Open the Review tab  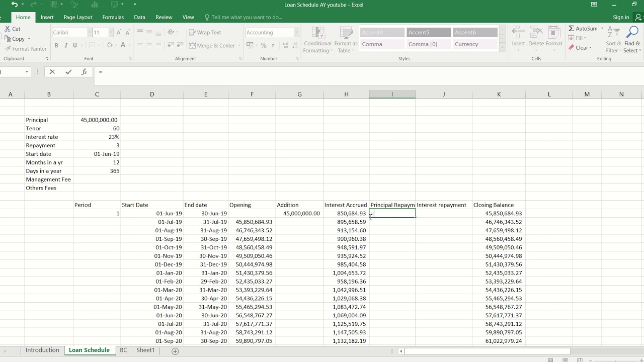(x=164, y=17)
